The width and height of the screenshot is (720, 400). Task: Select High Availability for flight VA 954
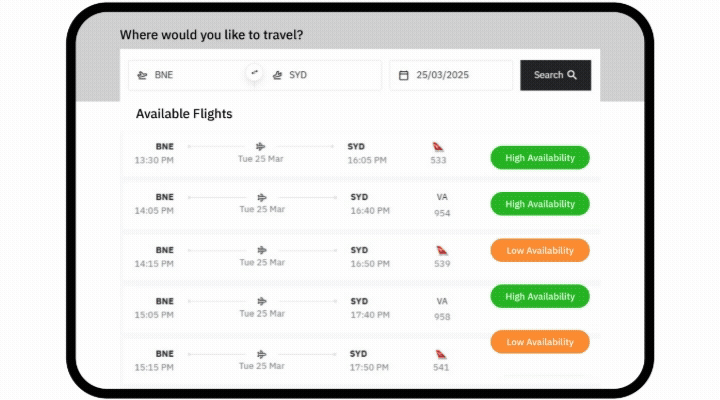click(x=540, y=204)
